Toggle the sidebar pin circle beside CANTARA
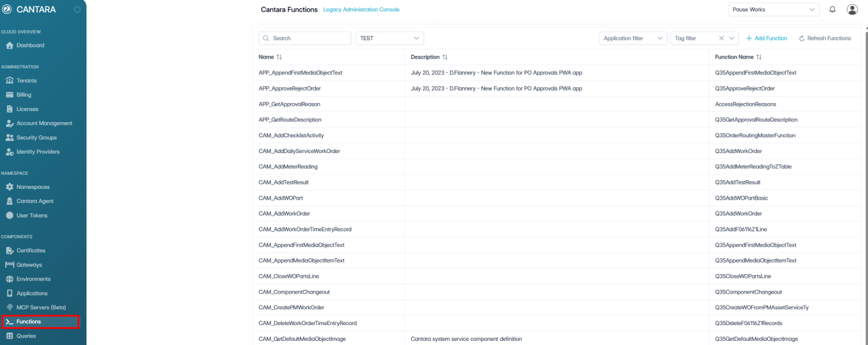Screen dimensions: 868x345 77,9
